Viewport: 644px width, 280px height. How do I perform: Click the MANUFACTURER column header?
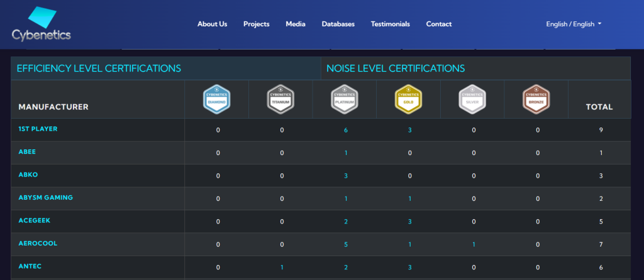coord(53,107)
